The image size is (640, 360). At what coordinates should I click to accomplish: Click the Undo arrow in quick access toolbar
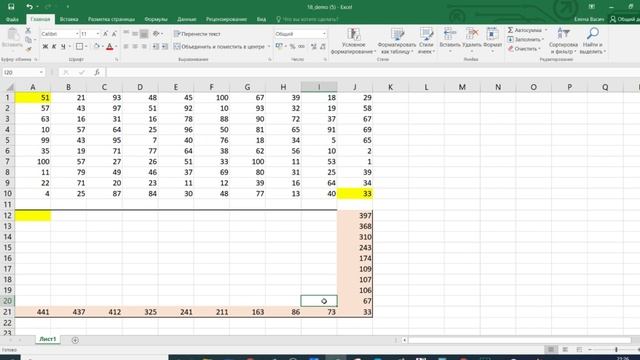(x=29, y=7)
